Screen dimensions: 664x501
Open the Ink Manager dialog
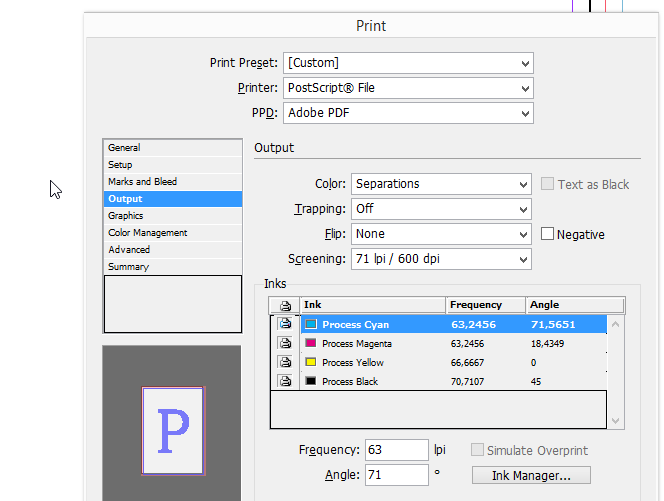click(531, 476)
